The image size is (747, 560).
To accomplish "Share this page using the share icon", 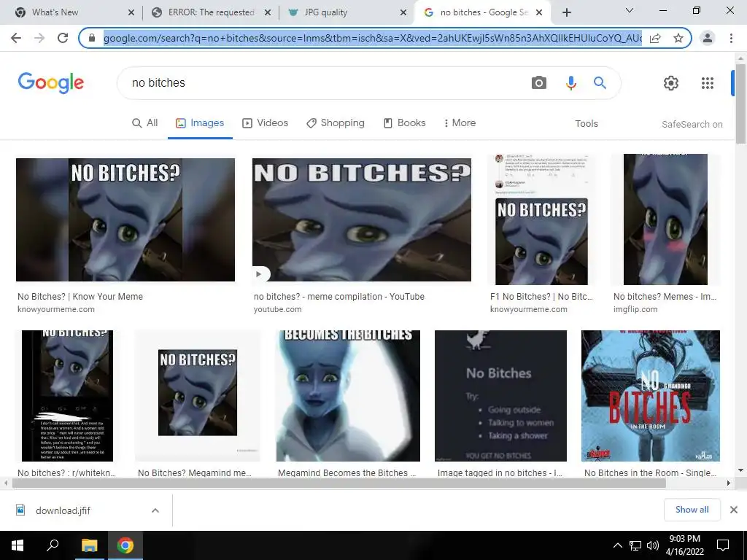I will coord(655,38).
